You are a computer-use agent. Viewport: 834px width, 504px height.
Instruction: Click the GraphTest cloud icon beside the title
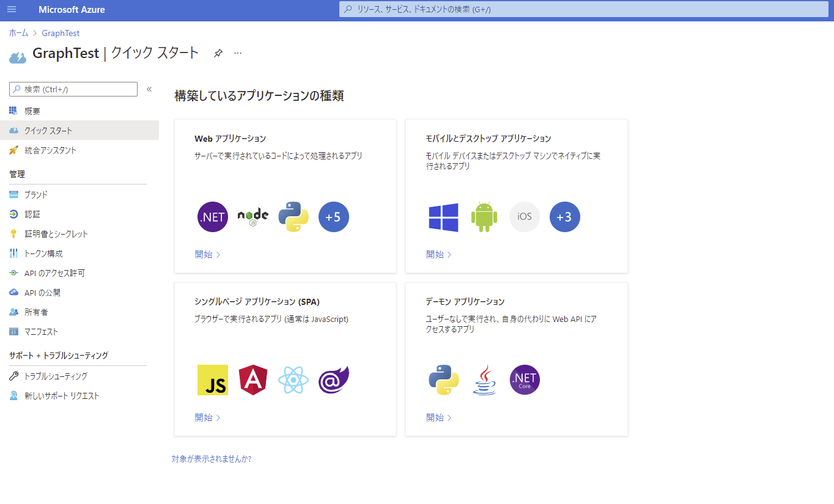(x=18, y=57)
